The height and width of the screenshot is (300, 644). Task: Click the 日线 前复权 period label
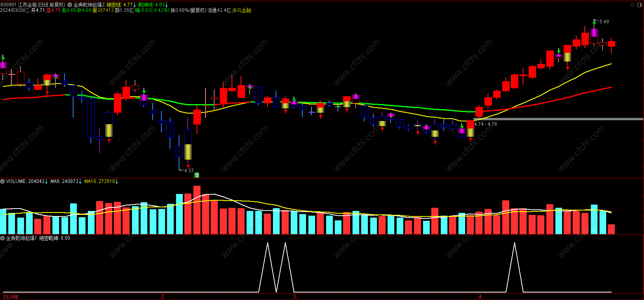[x=52, y=5]
